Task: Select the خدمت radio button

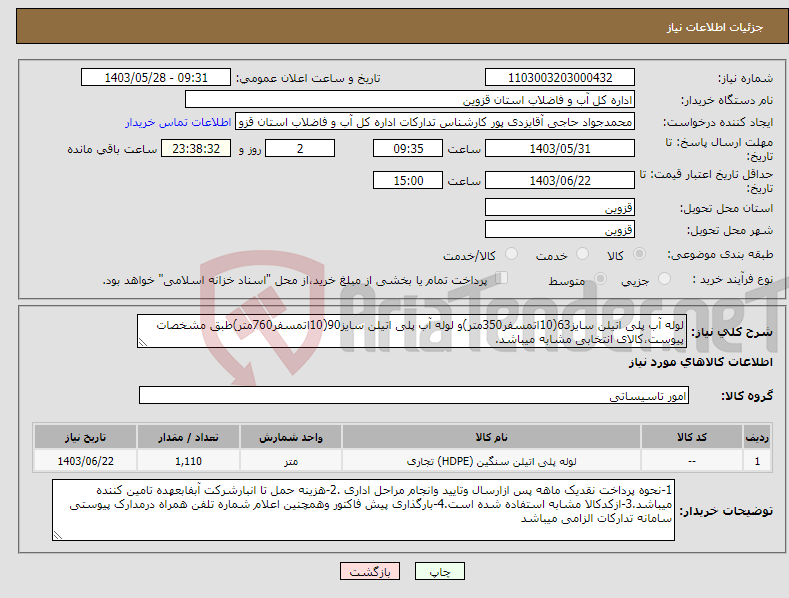Action: (x=582, y=254)
